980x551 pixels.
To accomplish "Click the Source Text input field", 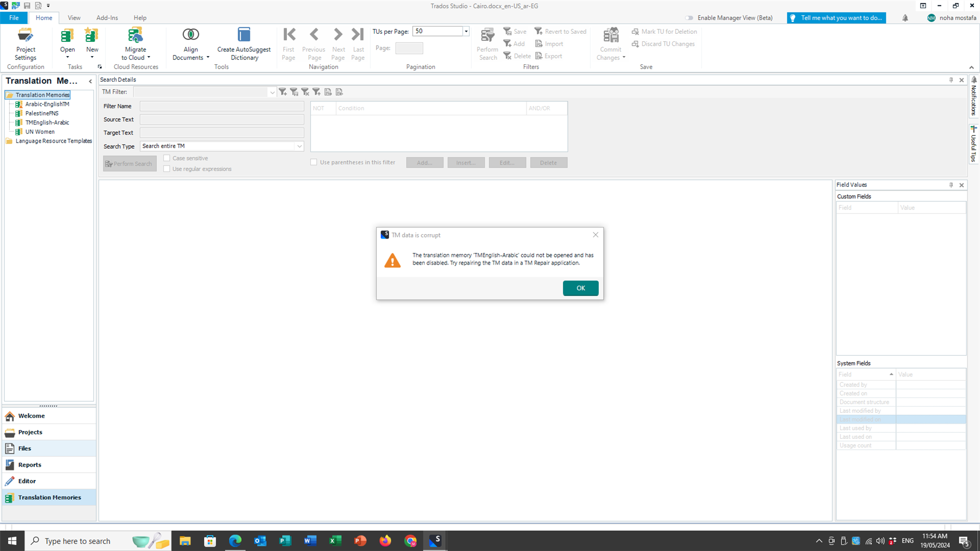I will coord(222,119).
